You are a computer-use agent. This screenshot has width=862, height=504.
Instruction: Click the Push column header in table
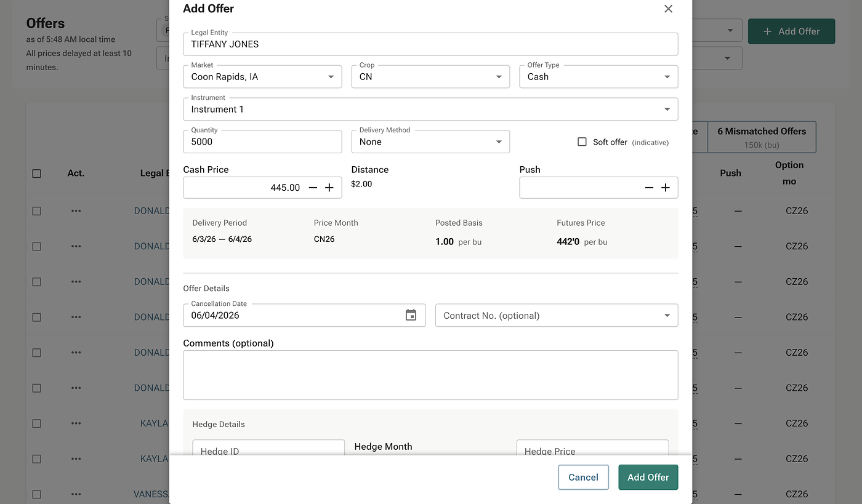pyautogui.click(x=730, y=173)
